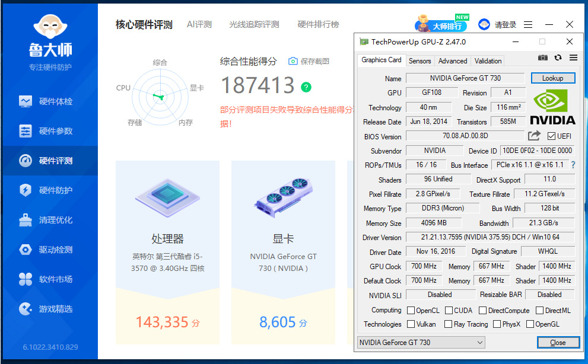
Task: Expand the Ludashi app menu with hamburger icon
Action: pos(528,24)
